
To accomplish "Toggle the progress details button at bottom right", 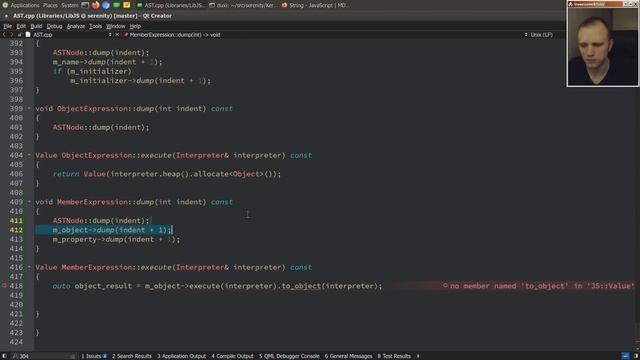I will click(x=626, y=356).
